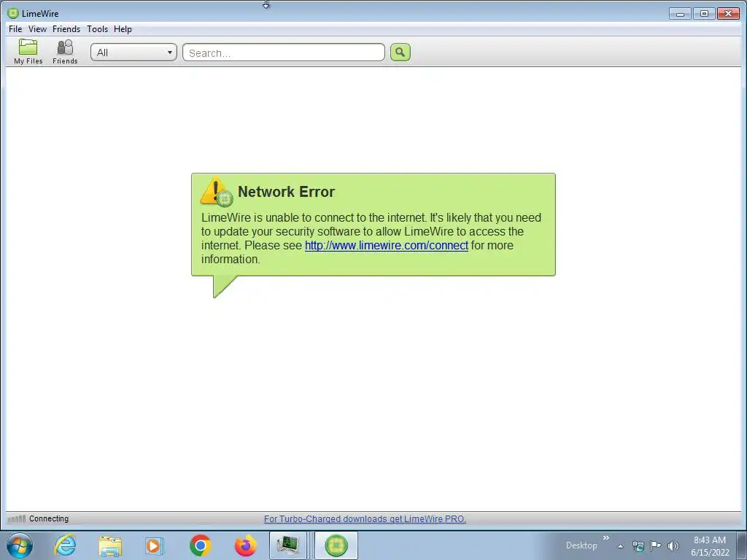The image size is (747, 560).
Task: Open the Help menu
Action: click(123, 29)
